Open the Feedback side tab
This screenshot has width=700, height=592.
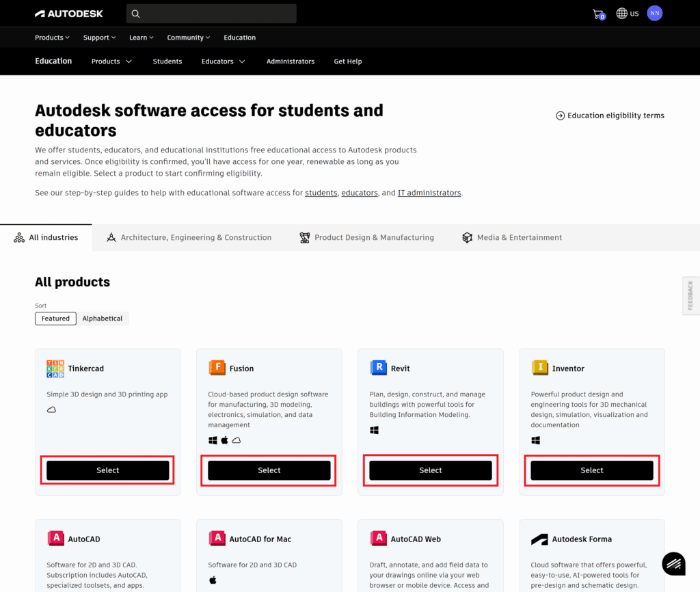pyautogui.click(x=690, y=295)
